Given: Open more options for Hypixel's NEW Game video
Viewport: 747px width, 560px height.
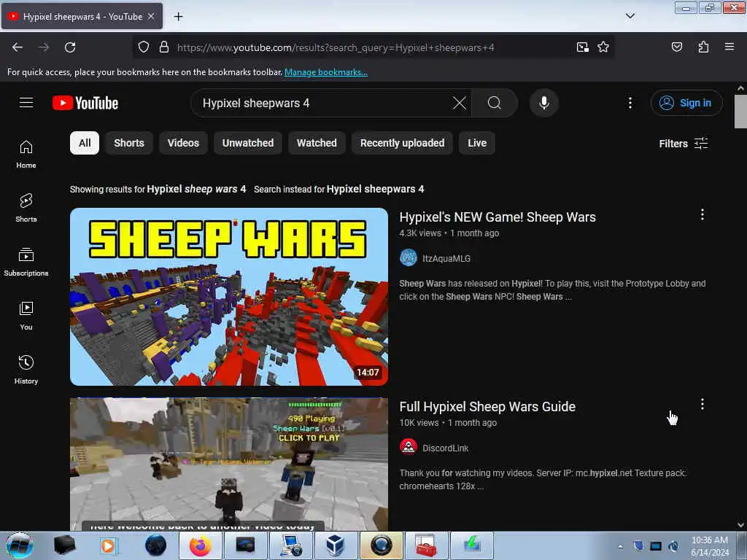Looking at the screenshot, I should (703, 214).
